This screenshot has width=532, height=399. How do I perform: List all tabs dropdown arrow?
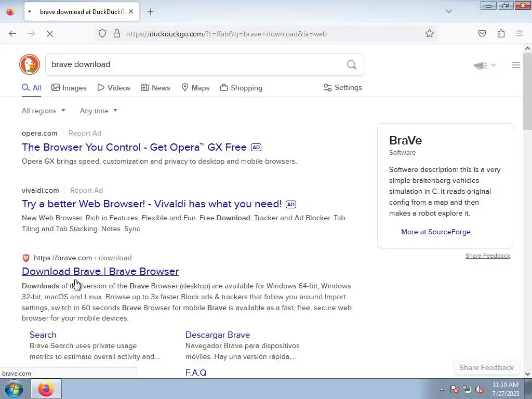coord(448,12)
